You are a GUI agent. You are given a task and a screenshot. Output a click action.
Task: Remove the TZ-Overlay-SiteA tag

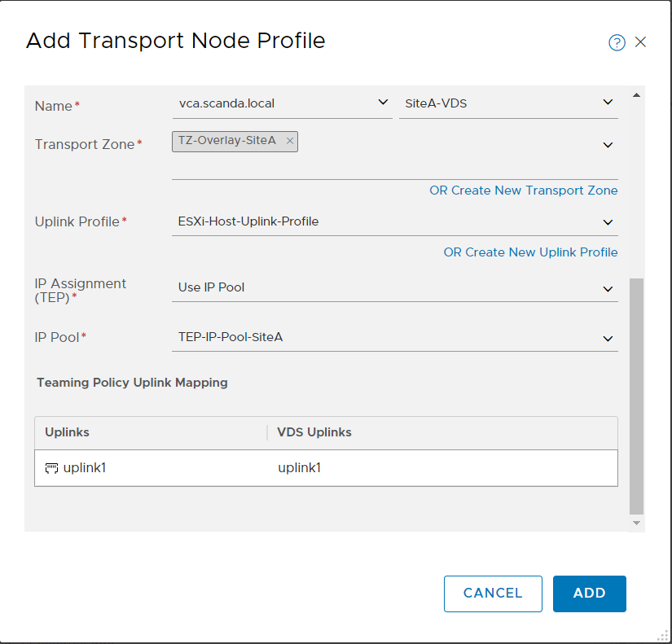(290, 141)
